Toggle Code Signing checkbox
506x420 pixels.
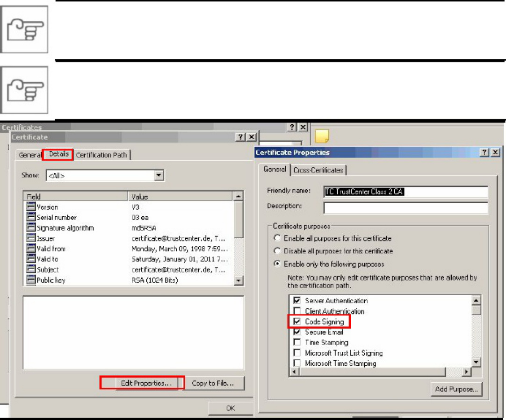click(x=297, y=321)
